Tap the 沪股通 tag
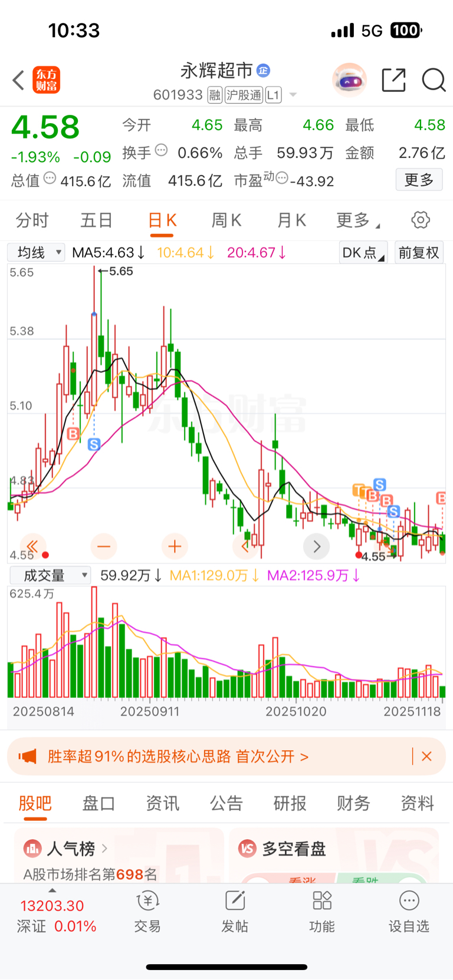Viewport: 453px width, 980px height. tap(244, 95)
